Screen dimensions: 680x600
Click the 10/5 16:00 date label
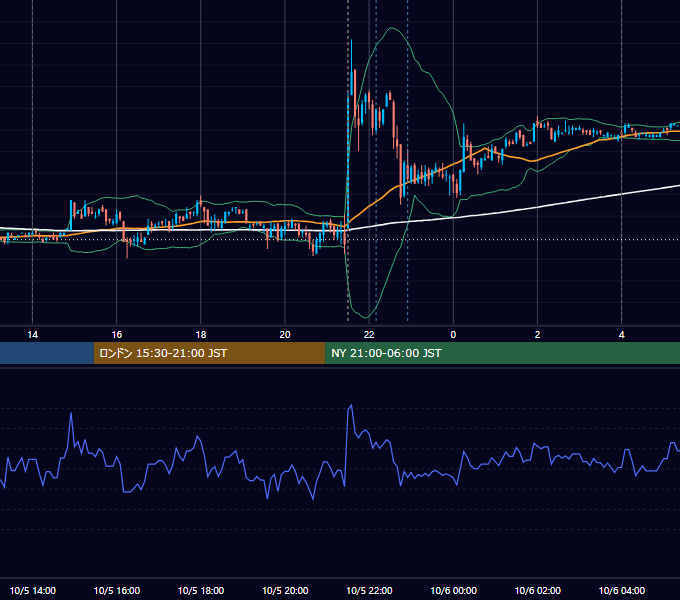tap(117, 590)
